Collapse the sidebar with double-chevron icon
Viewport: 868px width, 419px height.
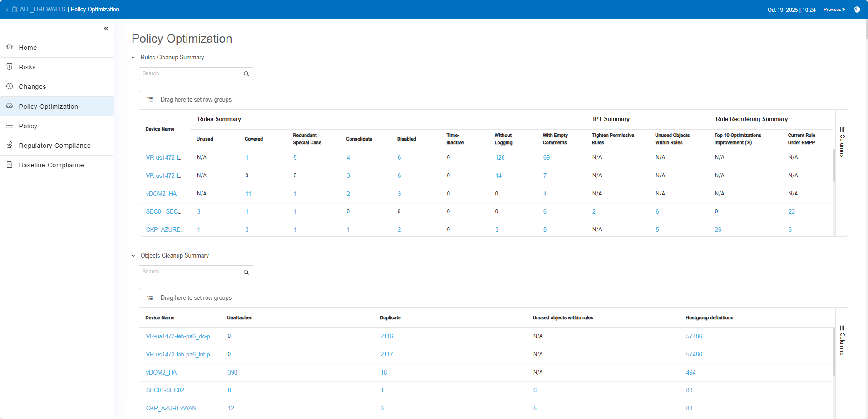pyautogui.click(x=106, y=29)
